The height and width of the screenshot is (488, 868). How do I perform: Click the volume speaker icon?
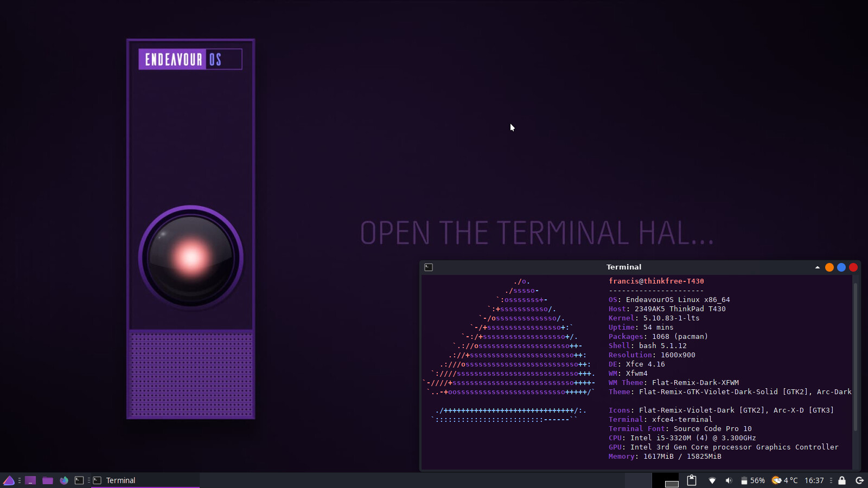point(729,480)
